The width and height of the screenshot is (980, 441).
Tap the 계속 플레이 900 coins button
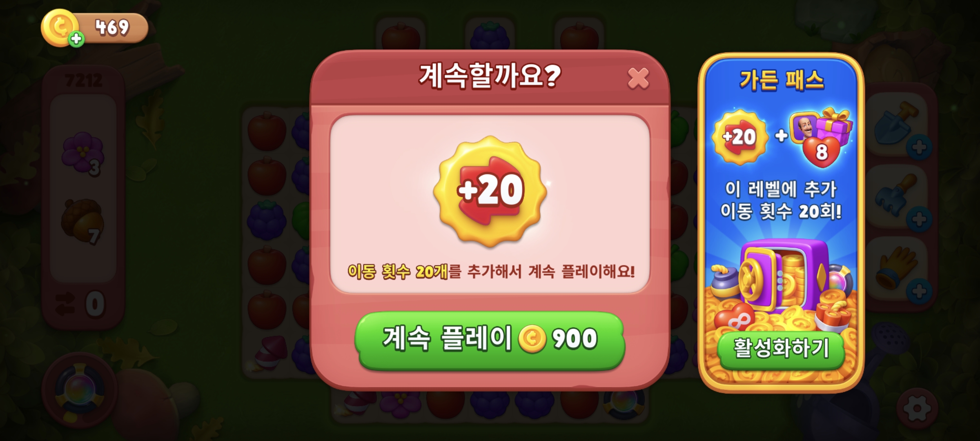[x=490, y=340]
